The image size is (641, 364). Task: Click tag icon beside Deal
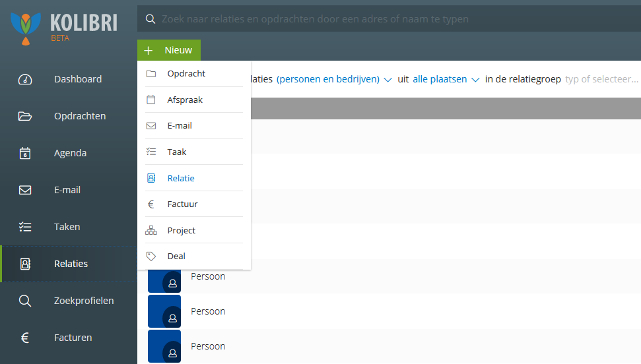151,256
